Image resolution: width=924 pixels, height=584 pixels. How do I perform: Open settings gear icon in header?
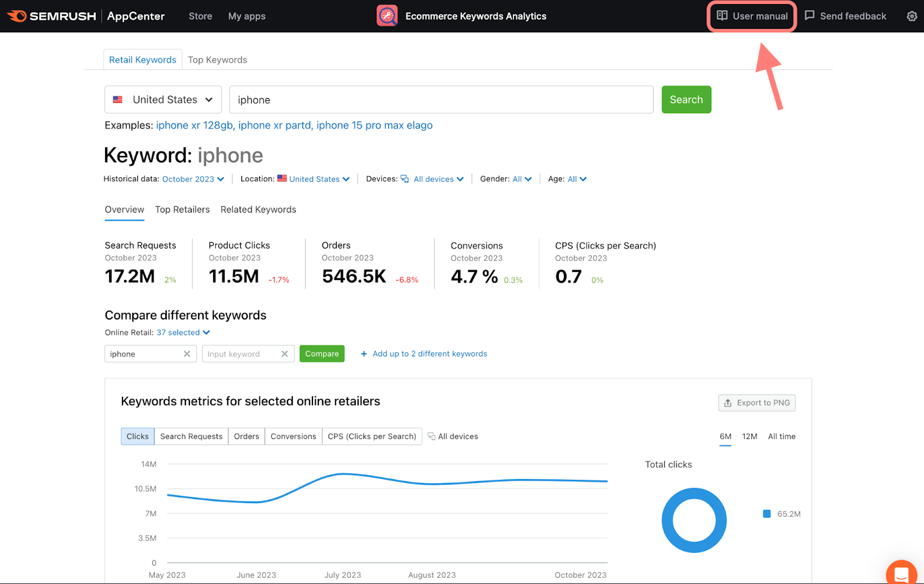[x=912, y=16]
